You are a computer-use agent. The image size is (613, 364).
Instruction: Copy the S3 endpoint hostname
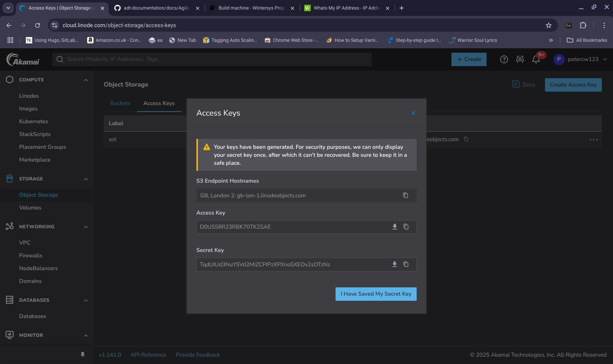[x=405, y=195]
